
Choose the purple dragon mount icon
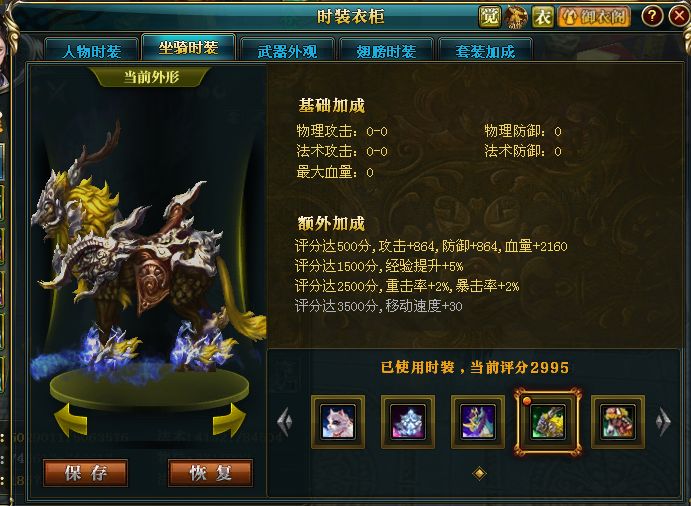click(478, 421)
